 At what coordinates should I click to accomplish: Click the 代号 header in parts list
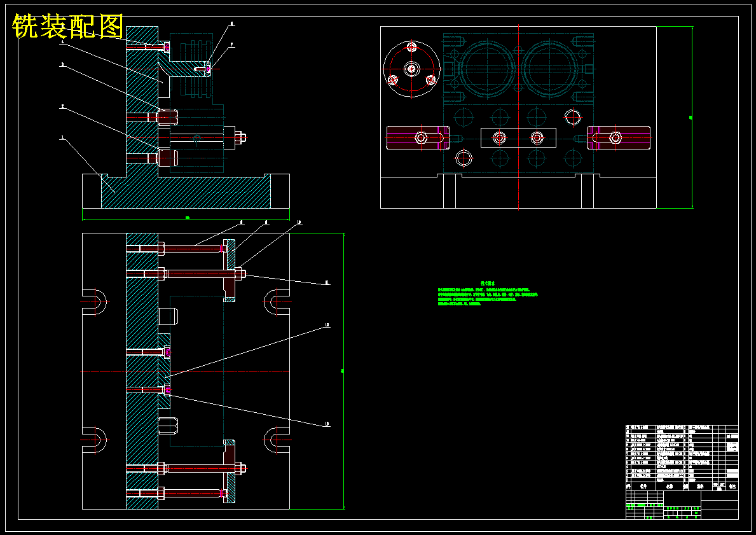click(x=643, y=487)
